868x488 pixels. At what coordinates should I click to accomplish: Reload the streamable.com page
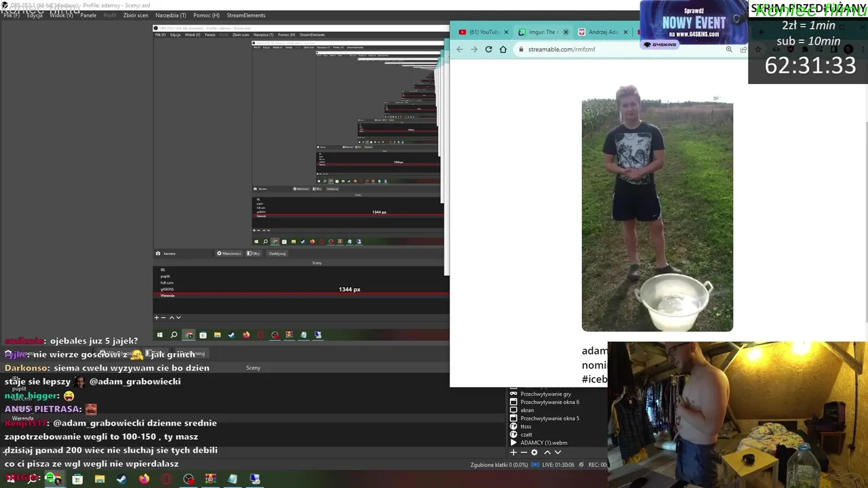pos(488,49)
